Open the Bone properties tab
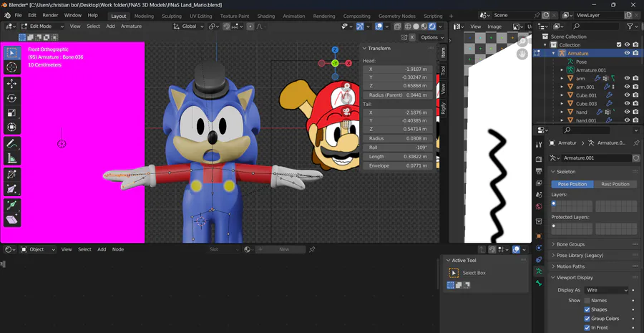 click(x=539, y=284)
